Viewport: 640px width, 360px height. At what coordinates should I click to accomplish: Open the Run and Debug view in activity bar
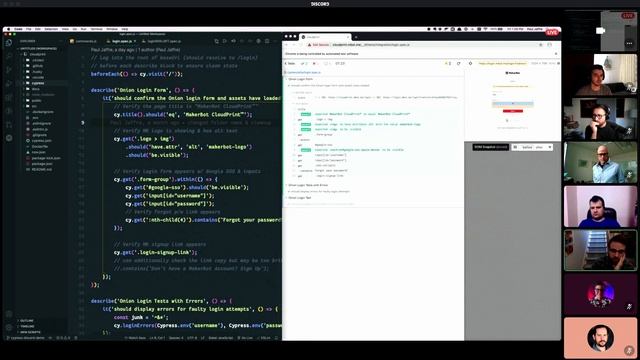click(x=9, y=84)
